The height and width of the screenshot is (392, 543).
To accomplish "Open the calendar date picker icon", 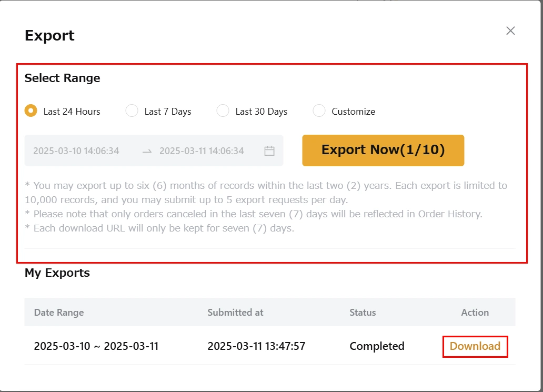I will click(269, 151).
